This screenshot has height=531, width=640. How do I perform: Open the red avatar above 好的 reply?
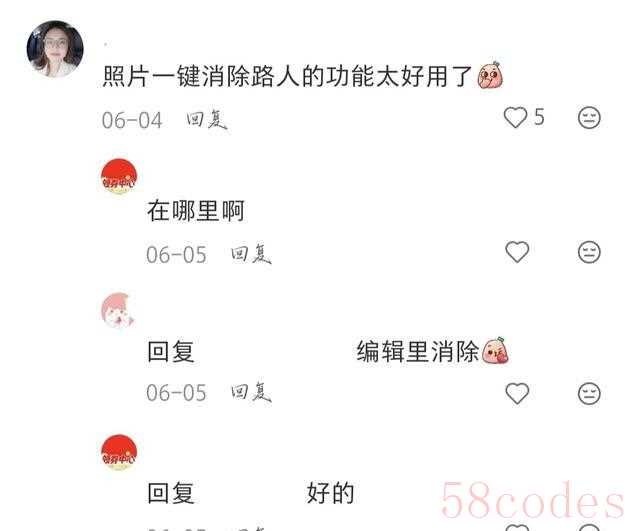click(119, 452)
